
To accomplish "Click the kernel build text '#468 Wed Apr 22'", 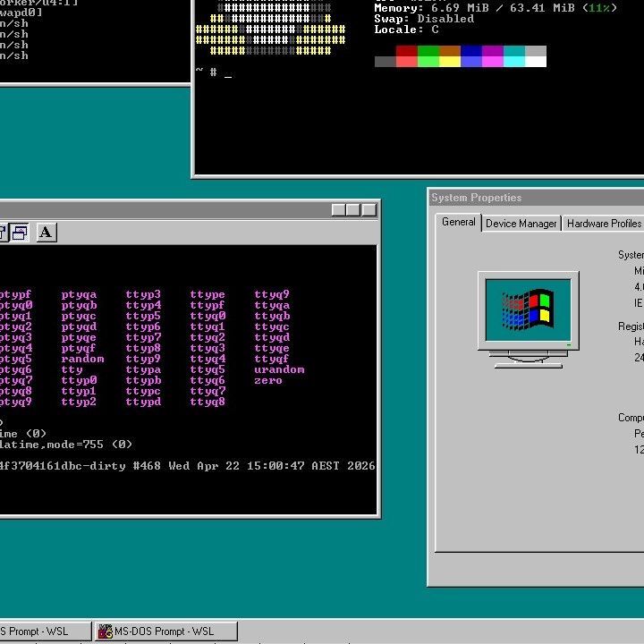I will coord(186,466).
